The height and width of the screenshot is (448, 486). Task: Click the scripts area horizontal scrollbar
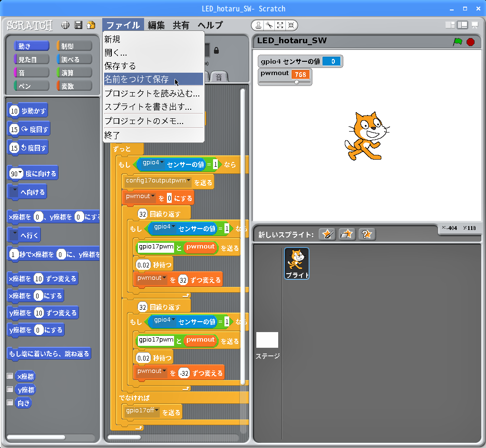point(124,438)
